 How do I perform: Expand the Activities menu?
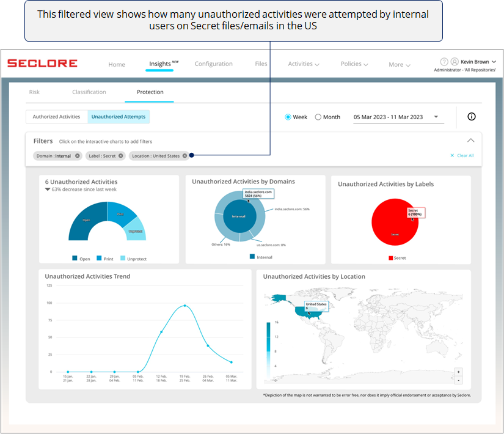(x=304, y=64)
